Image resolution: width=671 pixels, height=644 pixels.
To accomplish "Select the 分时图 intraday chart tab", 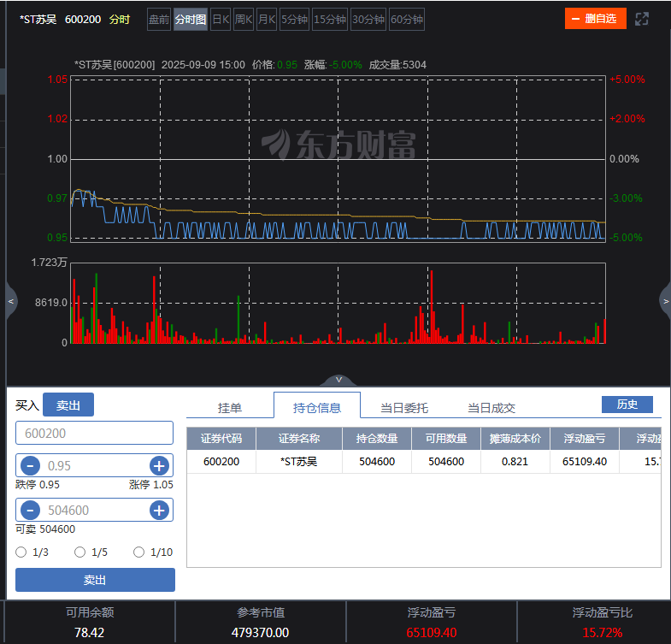I will coord(191,20).
